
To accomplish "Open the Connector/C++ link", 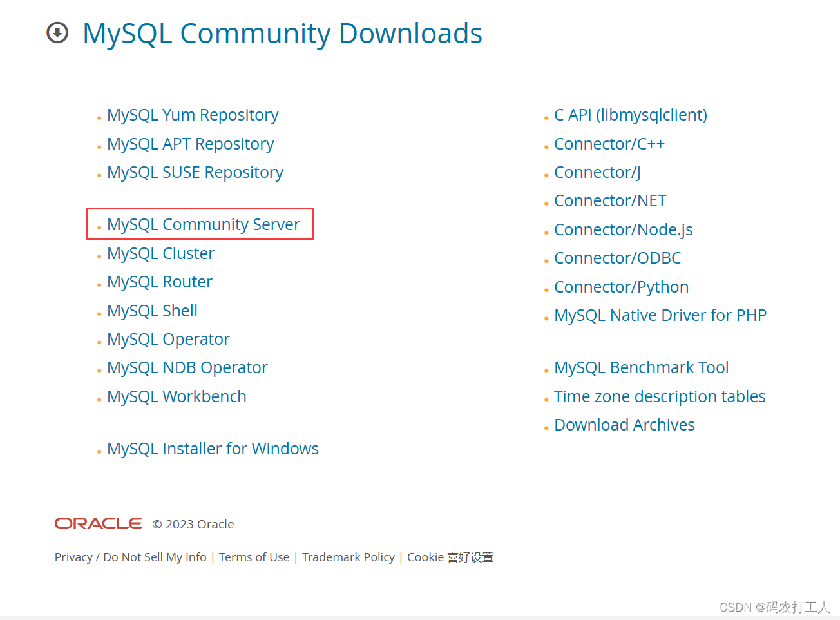I will [609, 144].
